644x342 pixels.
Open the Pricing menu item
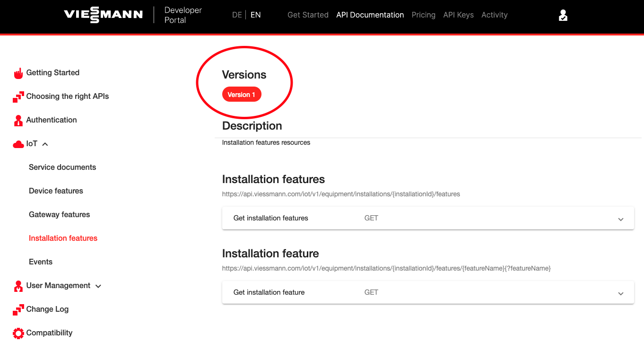point(424,15)
